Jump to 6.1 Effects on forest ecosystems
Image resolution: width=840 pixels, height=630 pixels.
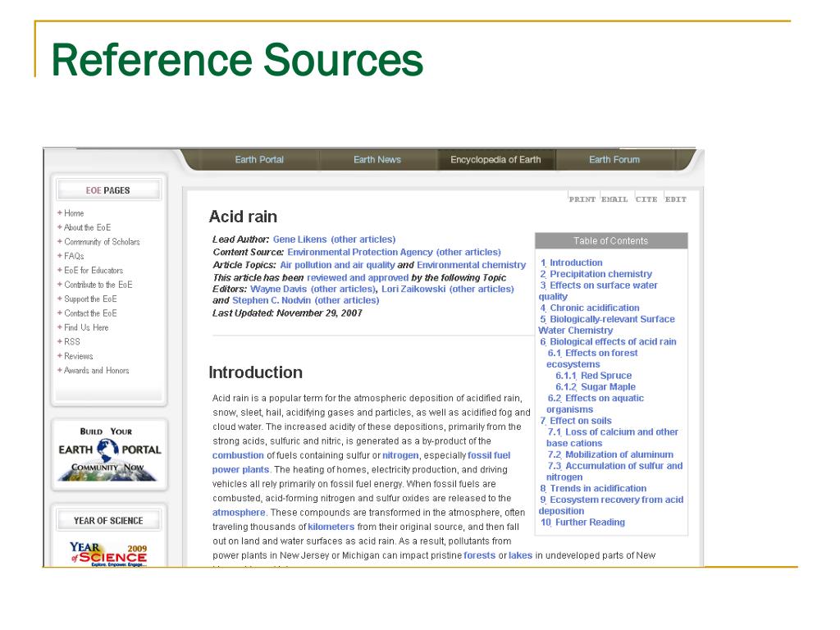coord(592,358)
